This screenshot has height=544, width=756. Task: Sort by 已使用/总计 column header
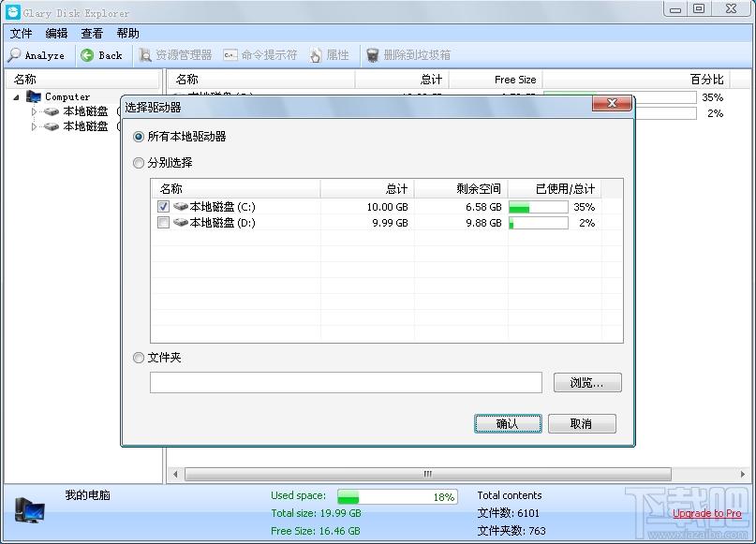tap(555, 189)
